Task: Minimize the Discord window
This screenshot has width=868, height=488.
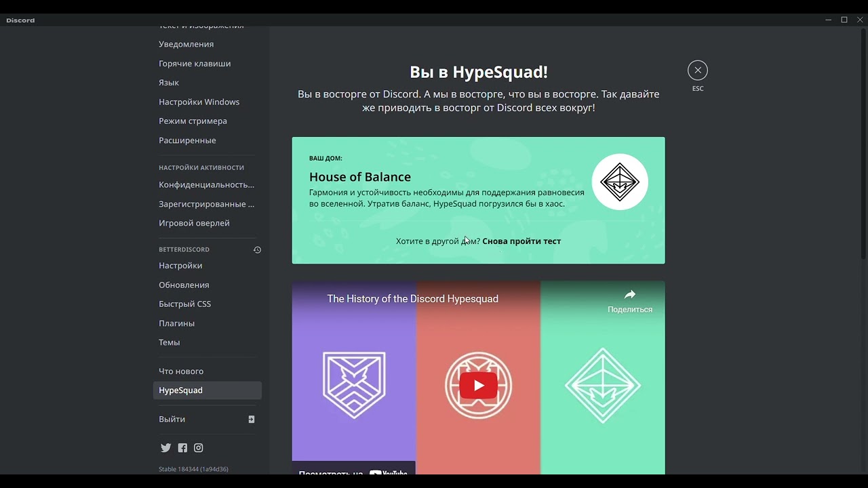Action: coord(828,20)
